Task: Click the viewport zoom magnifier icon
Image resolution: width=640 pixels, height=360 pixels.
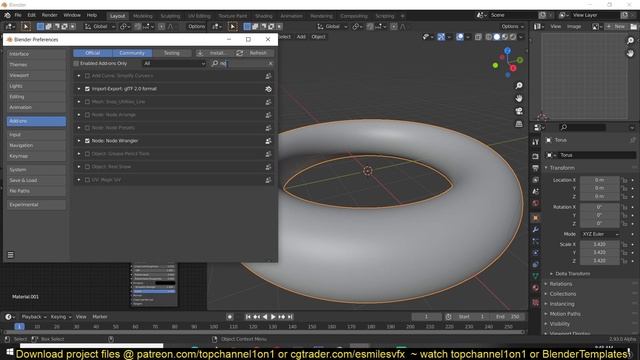Action: tap(519, 86)
